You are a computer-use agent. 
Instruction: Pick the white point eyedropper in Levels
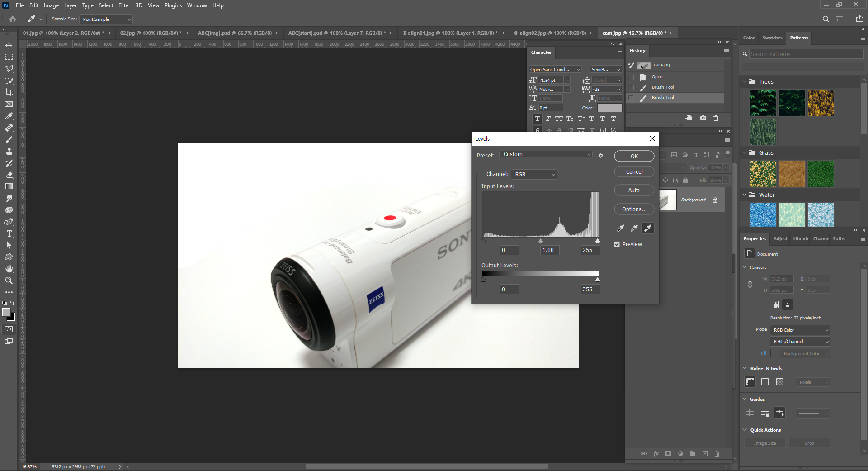coord(648,228)
